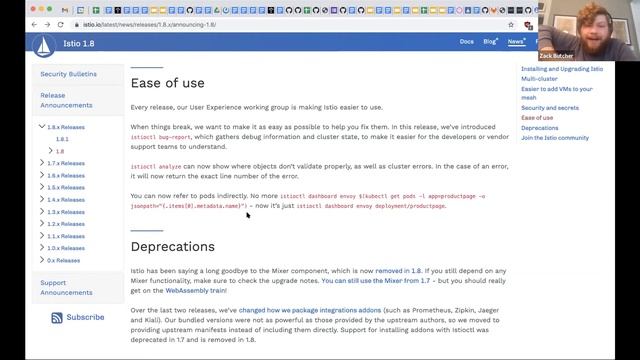
Task: Open Support Announcements in the sidebar
Action: click(x=66, y=287)
